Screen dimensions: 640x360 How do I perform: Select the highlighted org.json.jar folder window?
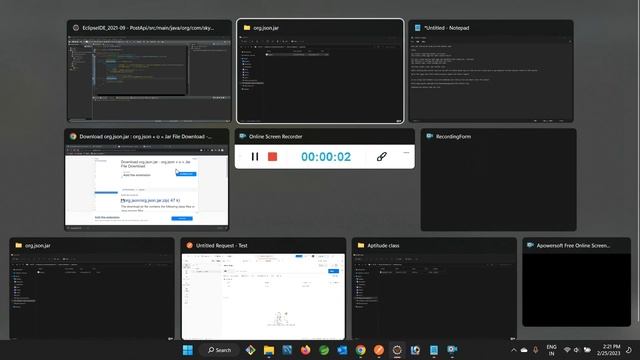[x=320, y=71]
